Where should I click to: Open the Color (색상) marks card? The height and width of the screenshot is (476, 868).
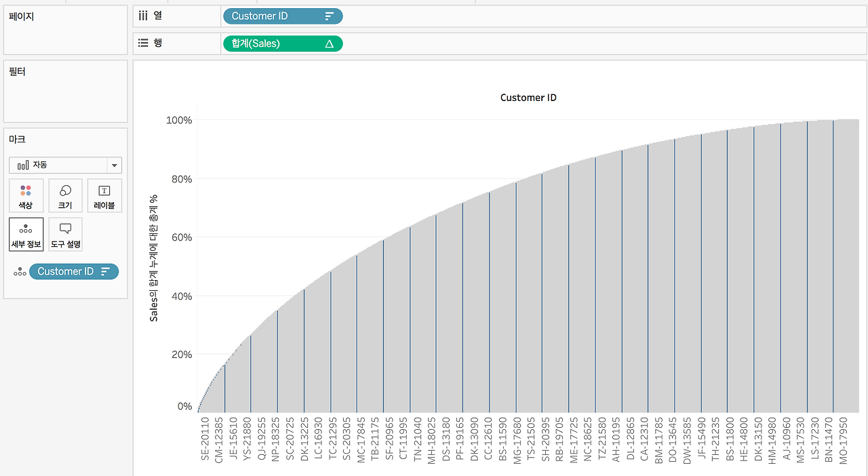26,195
